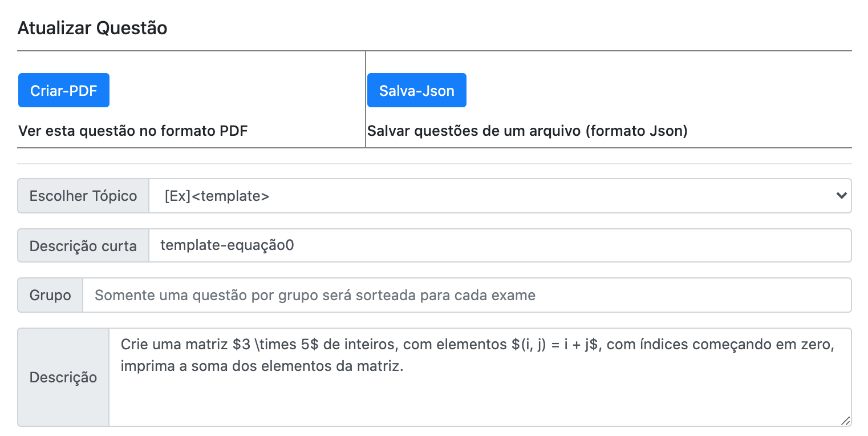Expand the topic list via chevron arrow
Image resolution: width=868 pixels, height=436 pixels.
pos(841,196)
